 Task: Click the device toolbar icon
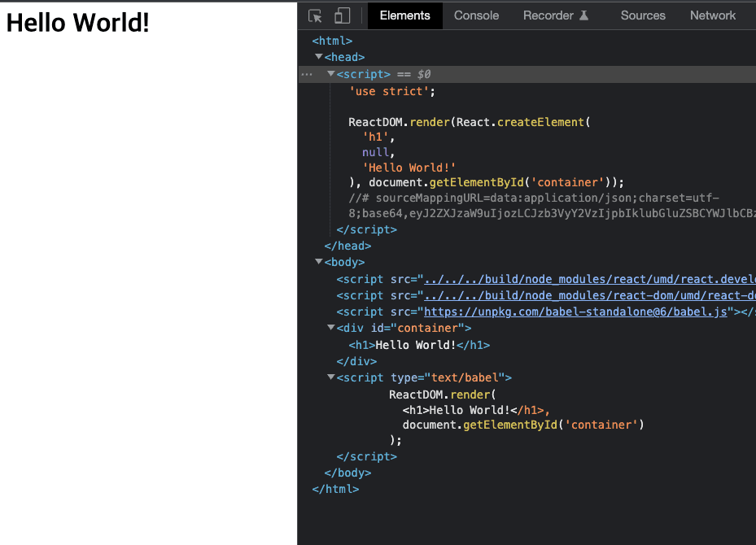coord(342,15)
